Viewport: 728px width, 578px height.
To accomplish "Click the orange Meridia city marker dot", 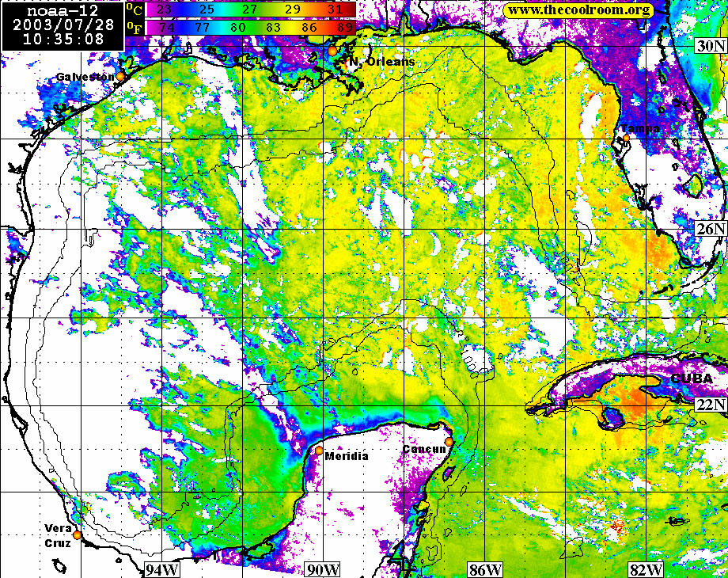I will 320,450.
